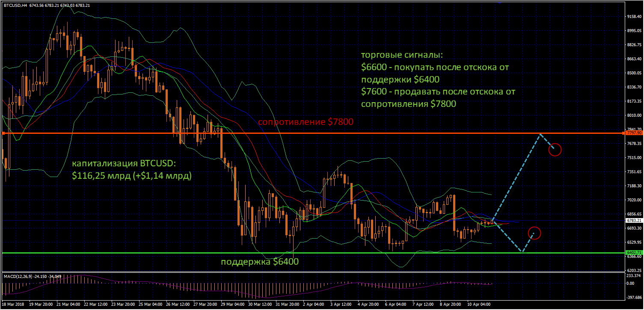Click the orange 7797.90 price tag
Image resolution: width=644 pixels, height=310 pixels.
click(x=634, y=133)
